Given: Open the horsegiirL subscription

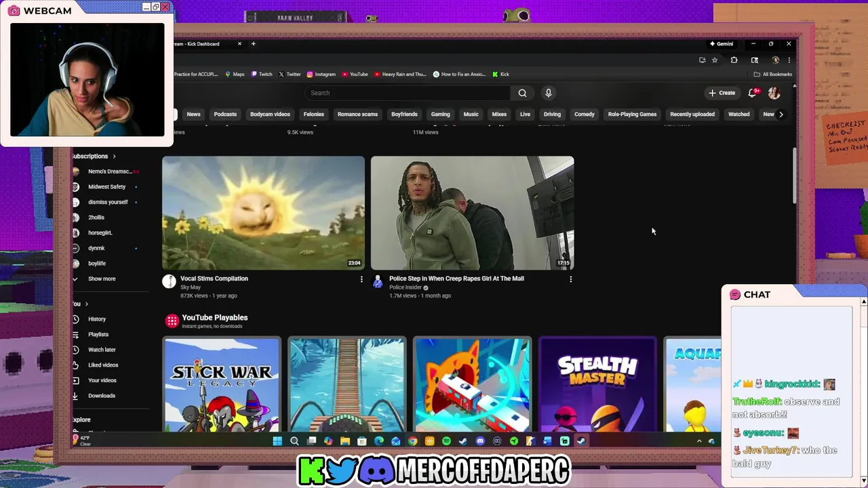Looking at the screenshot, I should [100, 232].
